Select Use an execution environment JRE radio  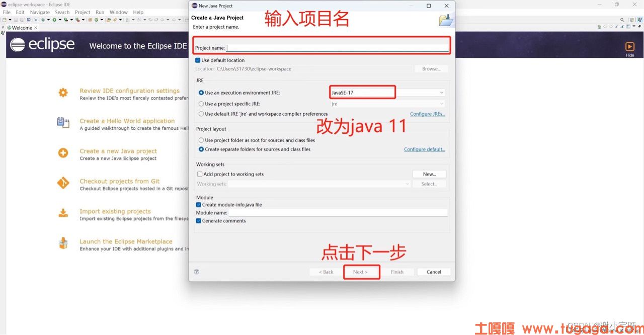[x=201, y=93]
